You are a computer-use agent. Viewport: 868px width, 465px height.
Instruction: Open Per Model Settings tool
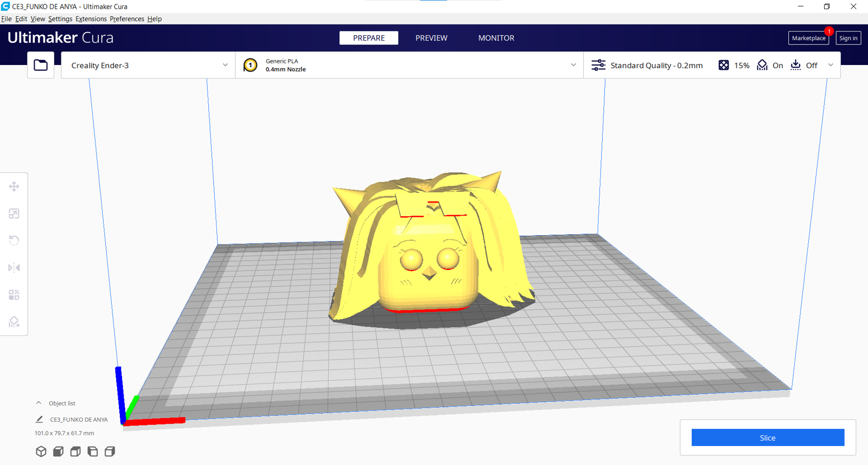(14, 295)
